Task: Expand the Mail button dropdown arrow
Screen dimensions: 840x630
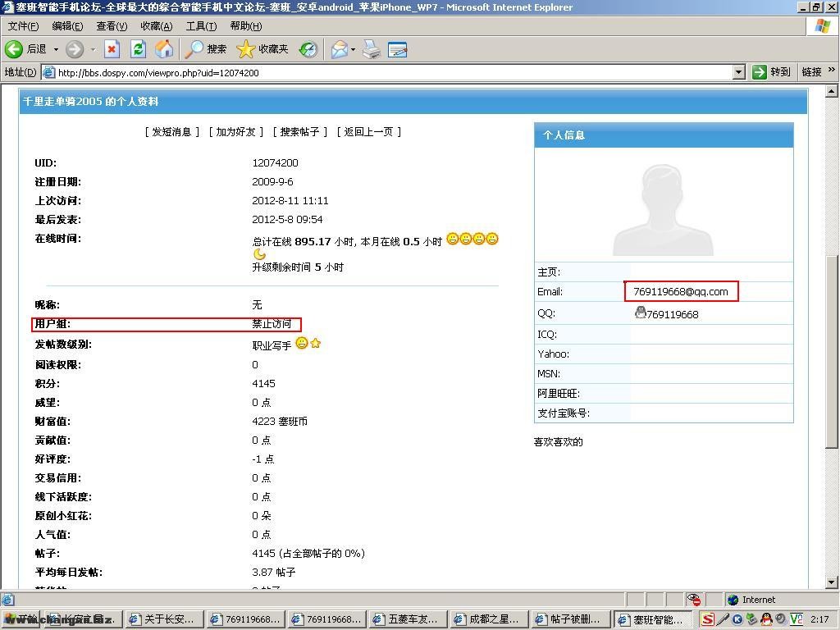Action: point(353,49)
